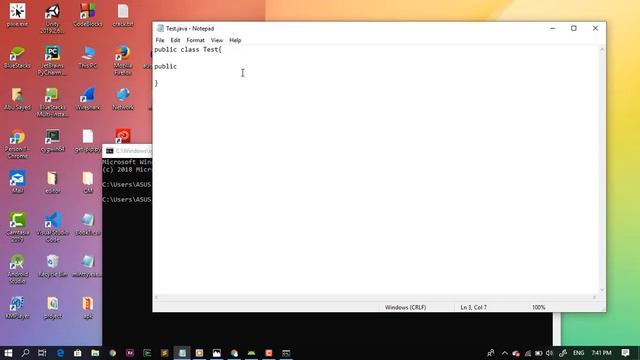Open the Windows Start menu
This screenshot has width=640, height=360.
tap(8, 353)
